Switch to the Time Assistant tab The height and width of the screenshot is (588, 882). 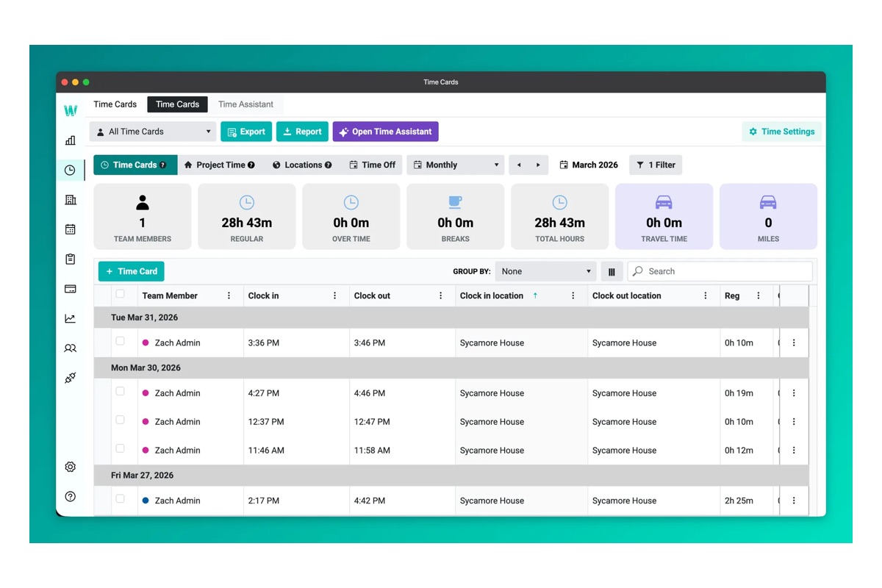(245, 104)
